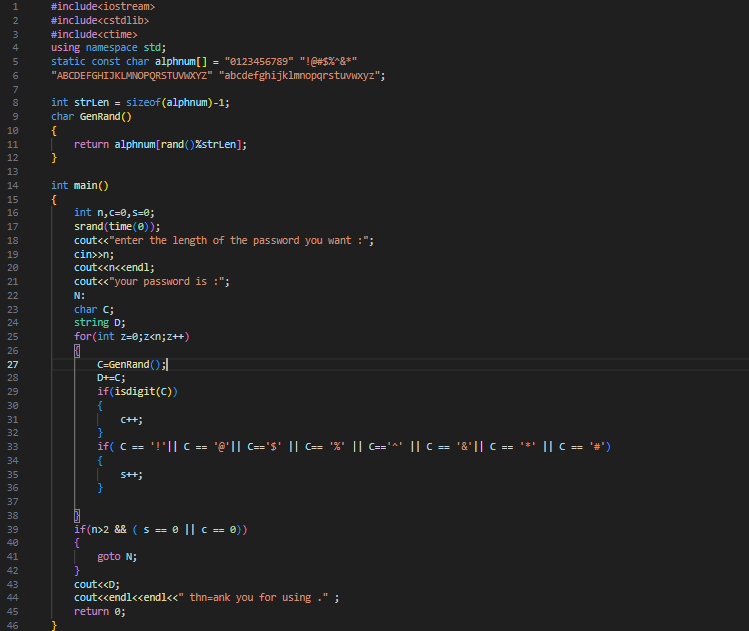
Task: Click the 'cin>>n;' statement
Action: [94, 254]
